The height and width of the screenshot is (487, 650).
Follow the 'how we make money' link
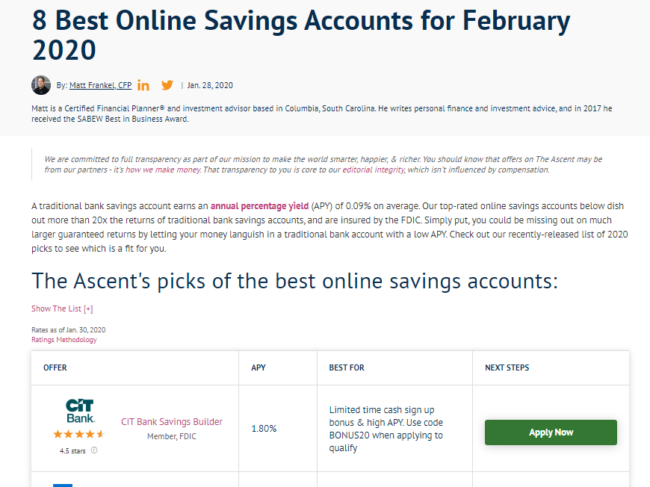tap(163, 170)
